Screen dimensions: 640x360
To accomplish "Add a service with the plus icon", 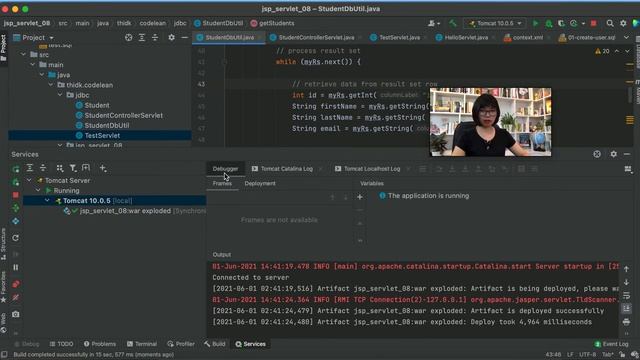I will (x=103, y=168).
